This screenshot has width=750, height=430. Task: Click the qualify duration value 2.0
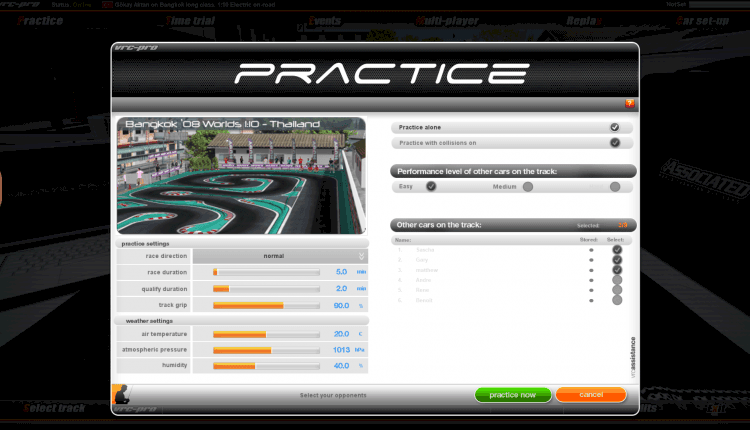pos(342,288)
